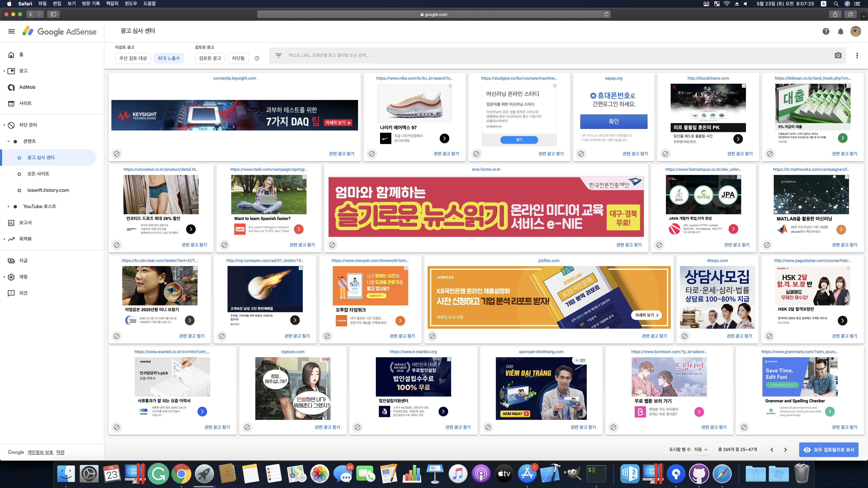This screenshot has width=868, height=488.
Task: Select the 우선 검토 대상 filter chip
Action: (133, 58)
